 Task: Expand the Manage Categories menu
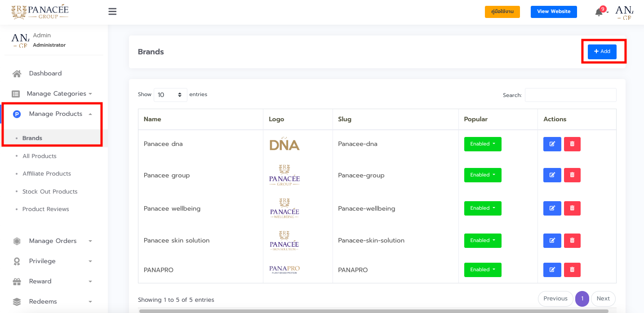point(56,94)
